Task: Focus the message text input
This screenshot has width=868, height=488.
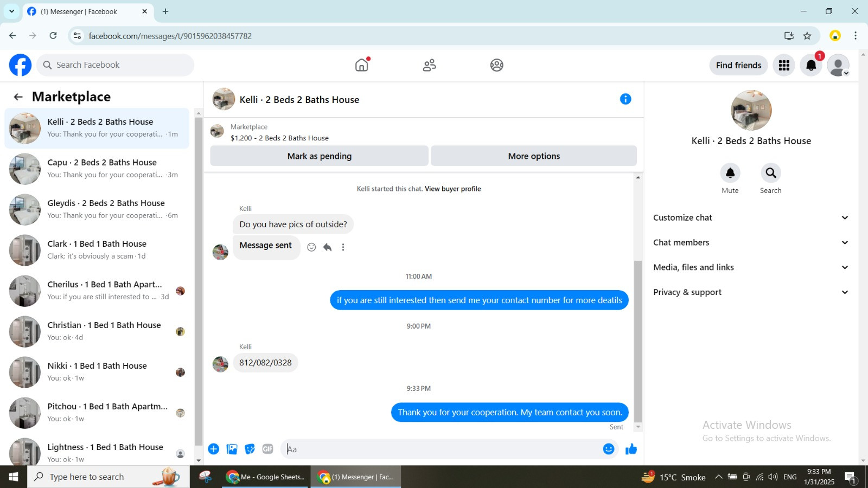Action: (442, 449)
